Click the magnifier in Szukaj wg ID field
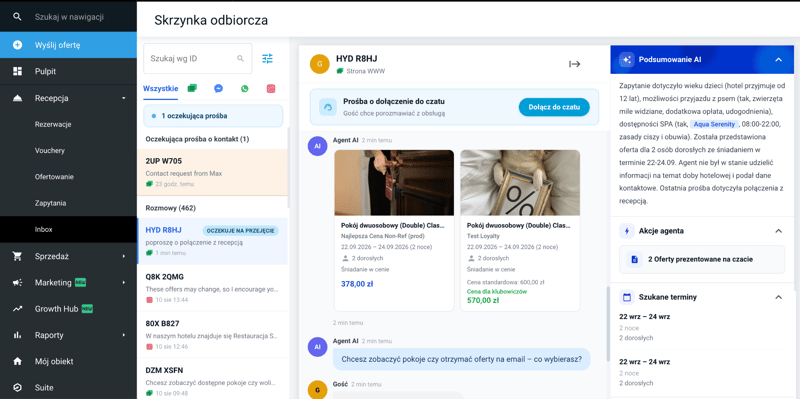800x399 pixels. [x=240, y=59]
